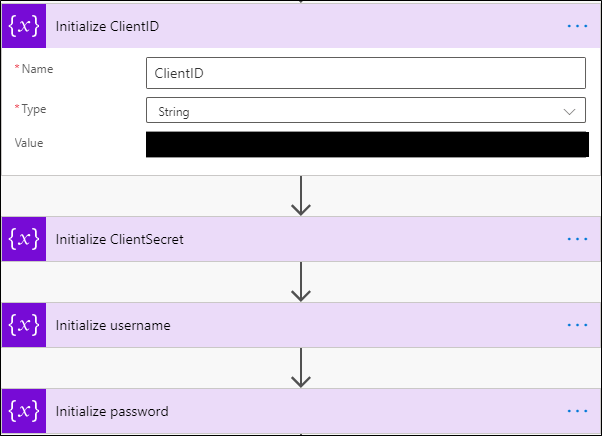602x436 pixels.
Task: Click the Initialize username variable icon
Action: pyautogui.click(x=24, y=325)
